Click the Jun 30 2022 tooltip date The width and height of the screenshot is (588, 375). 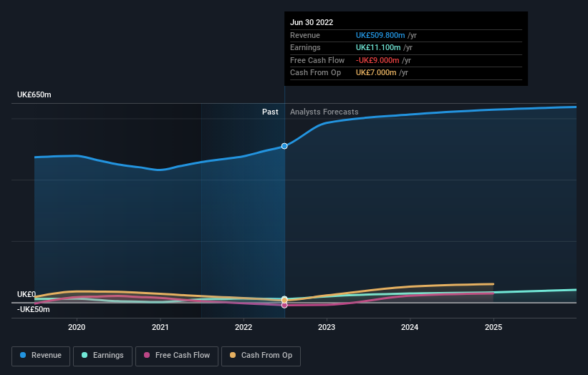pos(312,22)
